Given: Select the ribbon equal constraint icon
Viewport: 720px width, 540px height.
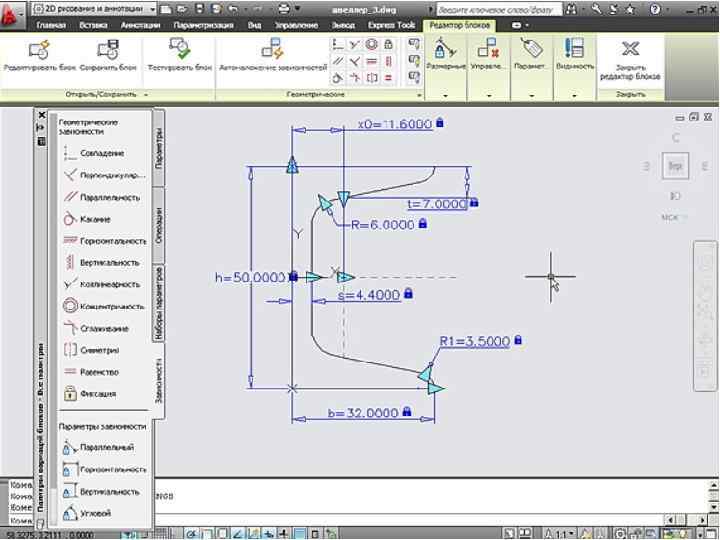Looking at the screenshot, I should coord(388,78).
